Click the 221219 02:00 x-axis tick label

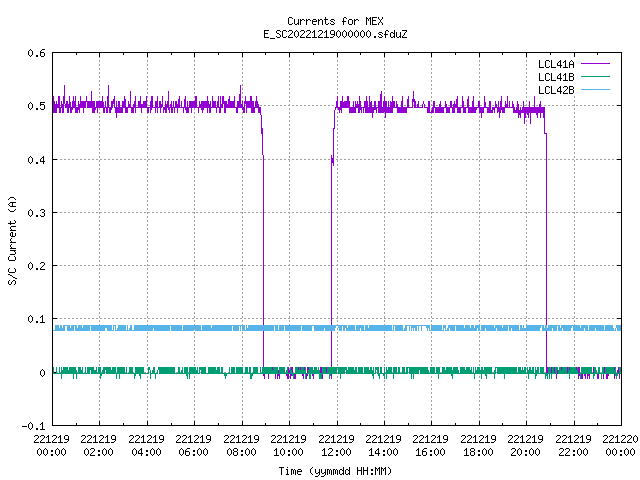(98, 445)
